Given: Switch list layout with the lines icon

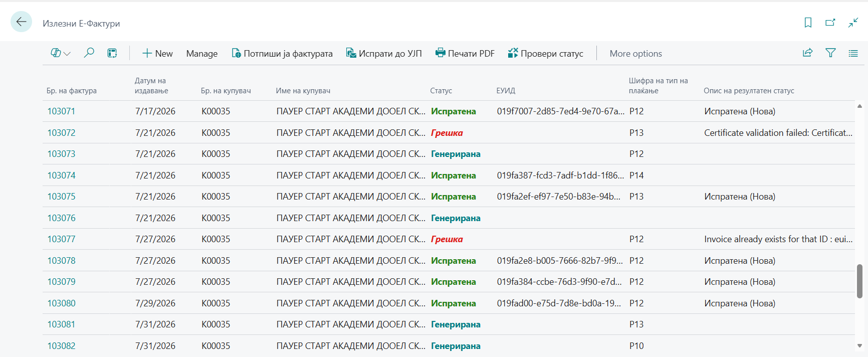Looking at the screenshot, I should 853,53.
